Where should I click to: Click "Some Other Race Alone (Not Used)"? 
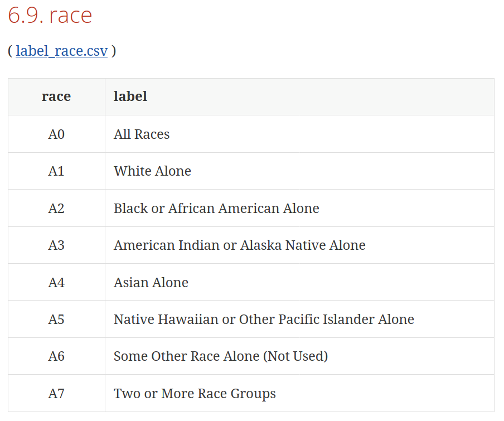221,356
